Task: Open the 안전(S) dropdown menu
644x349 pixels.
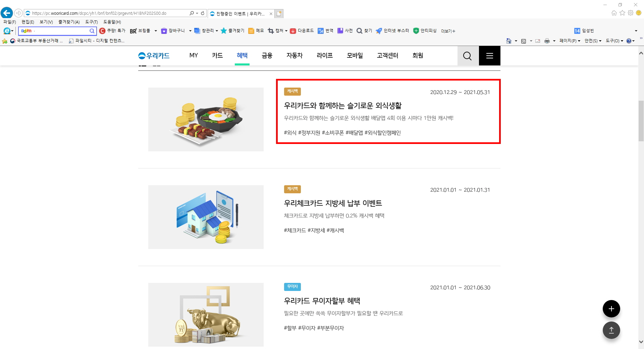Action: [x=593, y=41]
